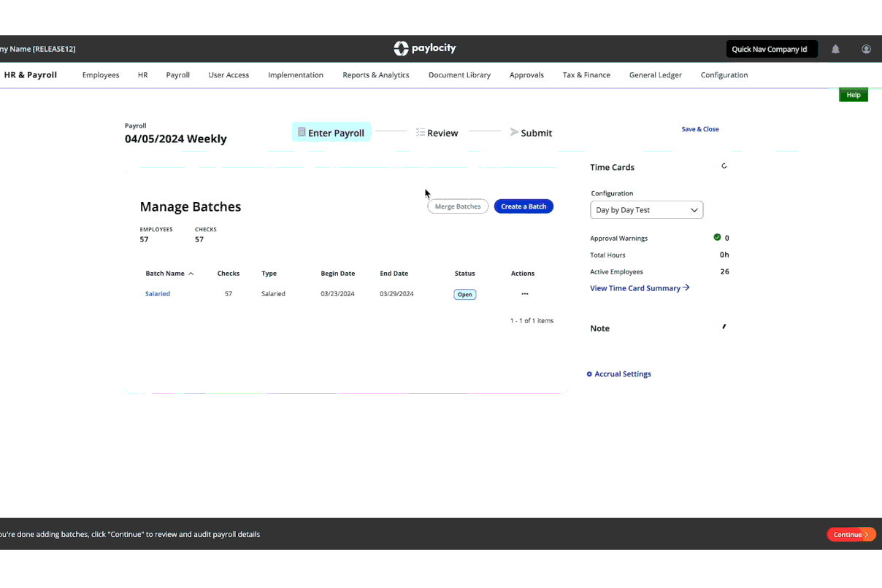Click the Paylocity logo in the header
Screen dimensions: 882x588
424,48
